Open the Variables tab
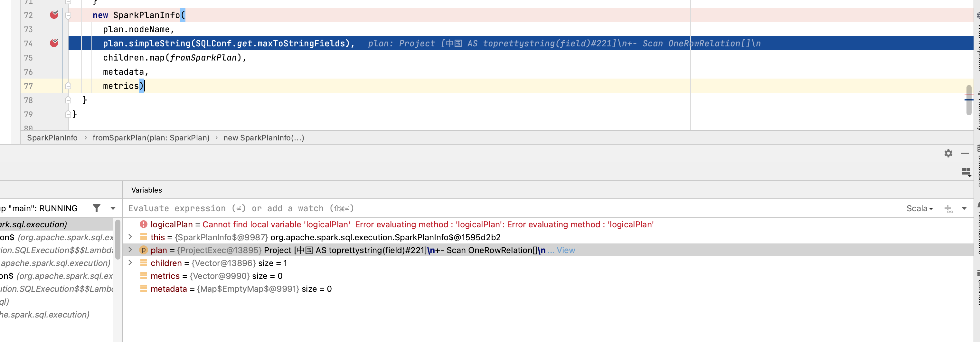Screen dimensions: 980x342 (146, 190)
